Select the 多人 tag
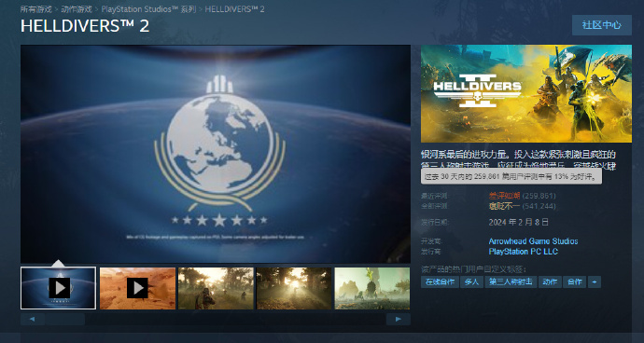The image size is (644, 343). pyautogui.click(x=471, y=281)
